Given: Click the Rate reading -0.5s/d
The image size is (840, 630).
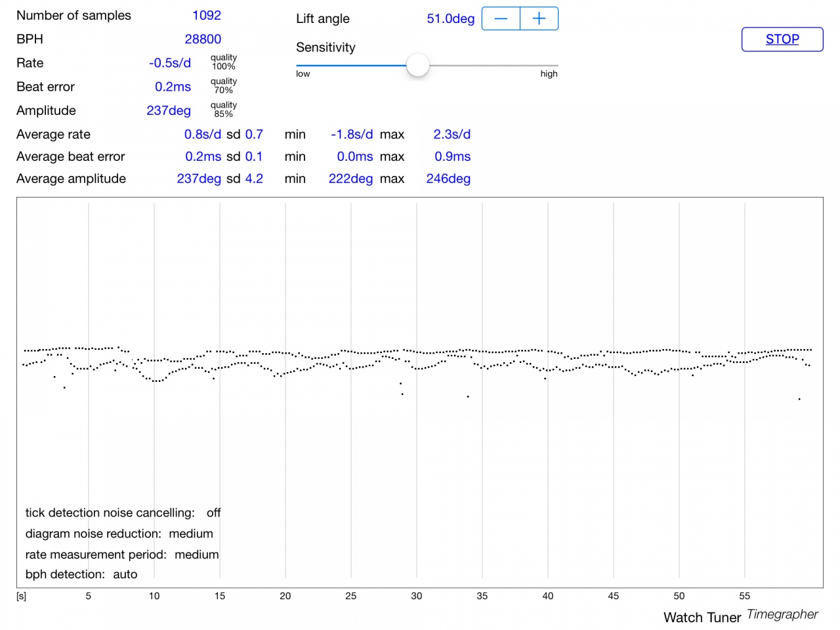Looking at the screenshot, I should 170,63.
